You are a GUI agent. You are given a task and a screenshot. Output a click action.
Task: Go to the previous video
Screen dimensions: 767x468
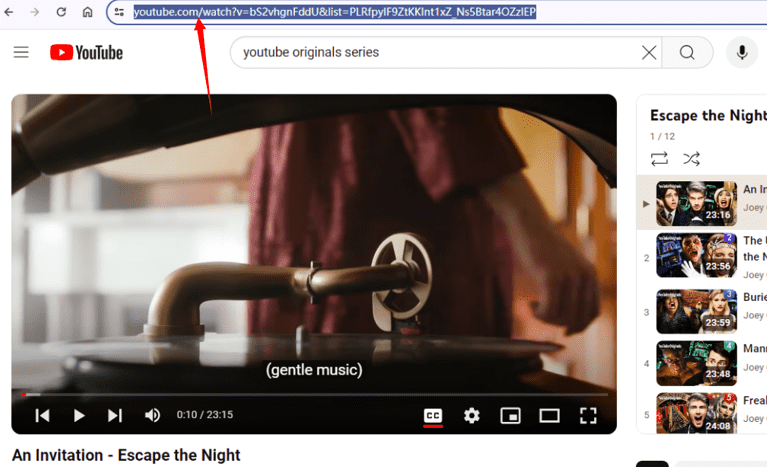[x=42, y=415]
